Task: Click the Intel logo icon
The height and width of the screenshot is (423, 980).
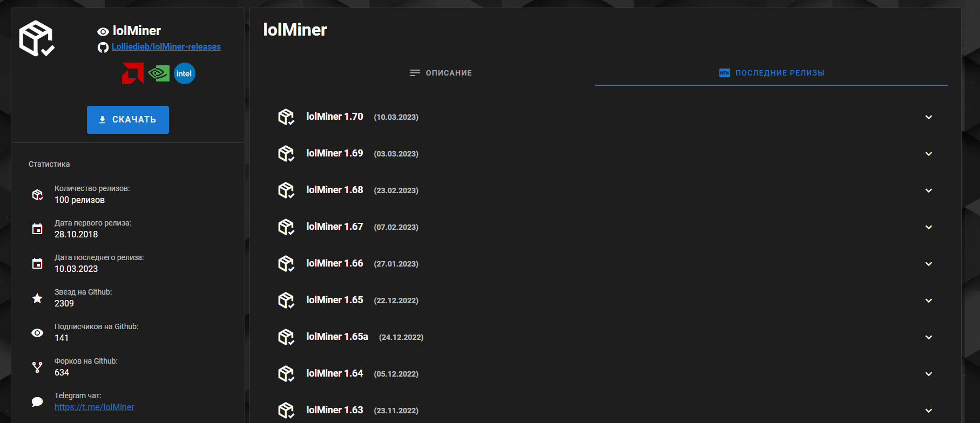Action: [184, 73]
